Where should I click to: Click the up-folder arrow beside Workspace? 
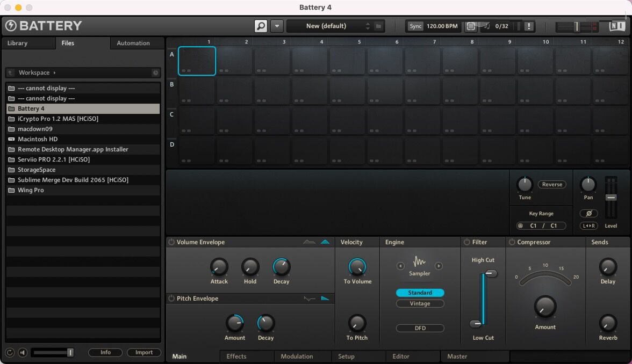pos(11,72)
